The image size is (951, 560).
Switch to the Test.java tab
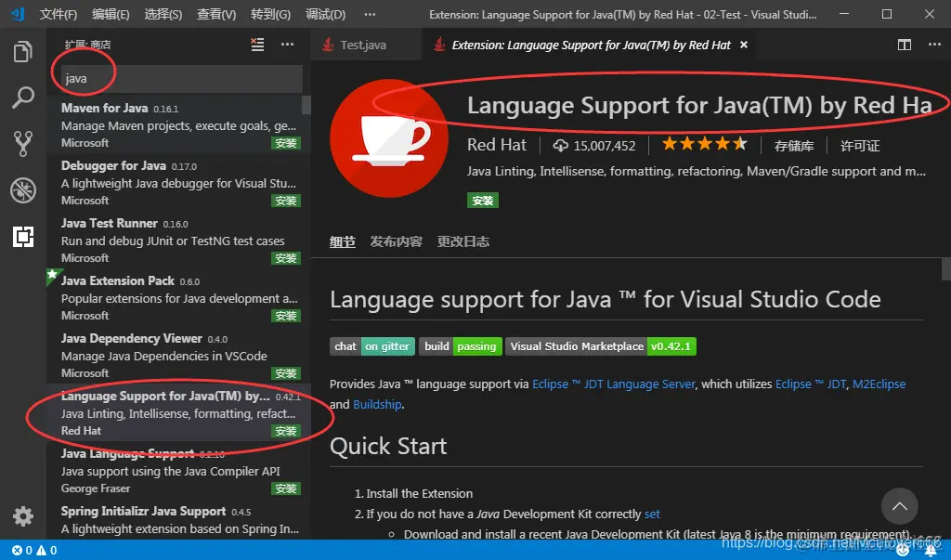pos(363,45)
